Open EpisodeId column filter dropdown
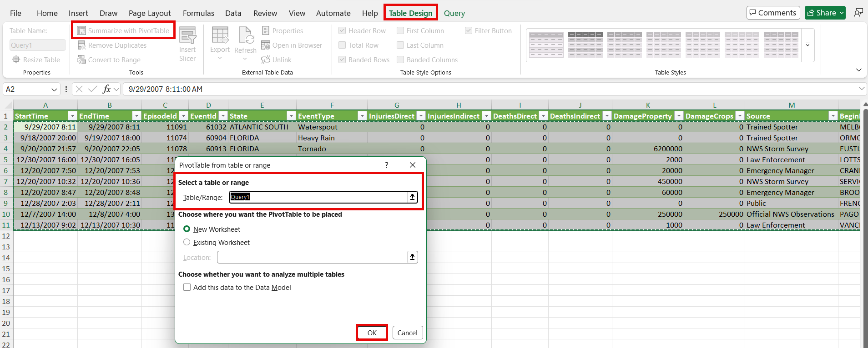 (x=183, y=116)
